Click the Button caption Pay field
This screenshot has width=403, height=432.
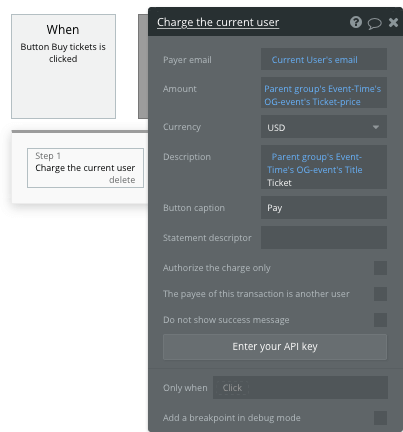(x=324, y=208)
